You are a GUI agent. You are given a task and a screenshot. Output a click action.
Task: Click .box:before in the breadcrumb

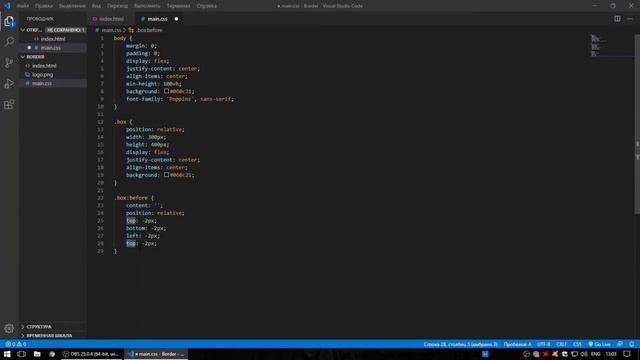pyautogui.click(x=149, y=30)
